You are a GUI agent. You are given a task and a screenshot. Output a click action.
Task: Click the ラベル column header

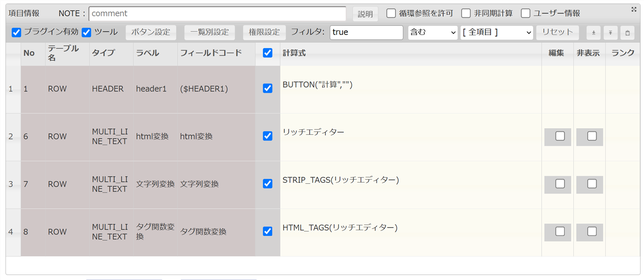156,54
